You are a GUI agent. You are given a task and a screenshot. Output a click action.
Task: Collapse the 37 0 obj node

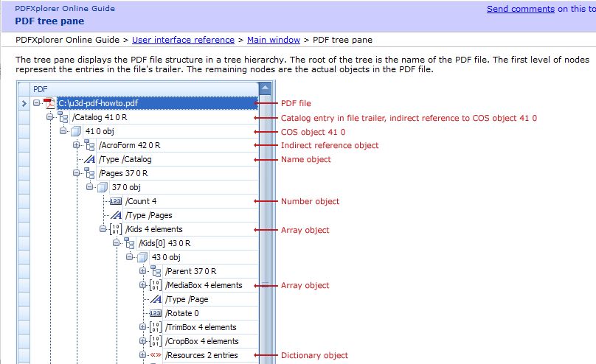[90, 186]
